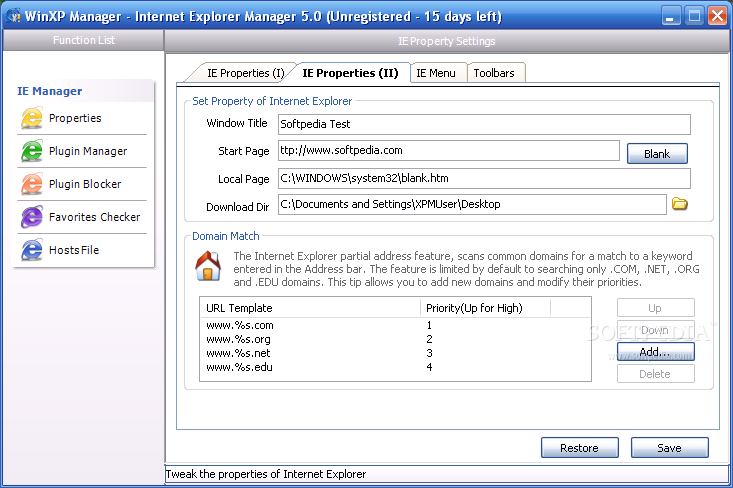Click the Delete domain button

655,374
